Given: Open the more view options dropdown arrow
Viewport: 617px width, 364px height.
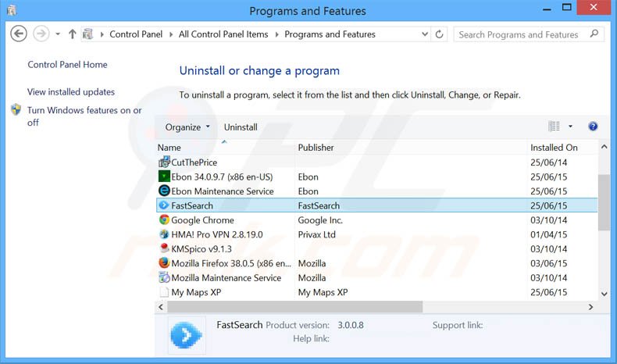Looking at the screenshot, I should coord(570,127).
